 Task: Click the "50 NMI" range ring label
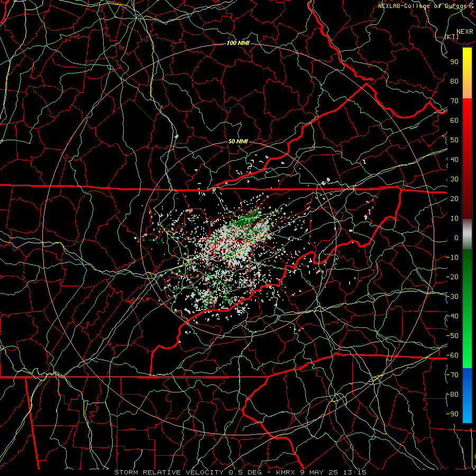click(x=238, y=141)
